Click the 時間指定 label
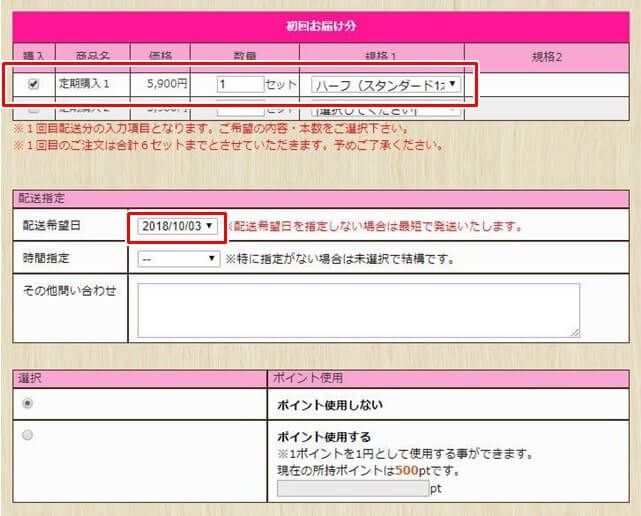This screenshot has height=516, width=641. point(46,258)
